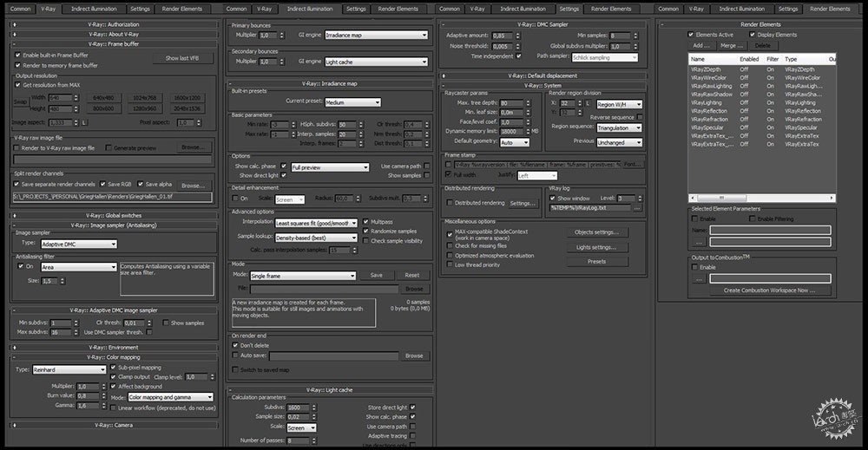
Task: Collapse the V-Ray:: DMC Sampler rollout
Action: click(542, 24)
